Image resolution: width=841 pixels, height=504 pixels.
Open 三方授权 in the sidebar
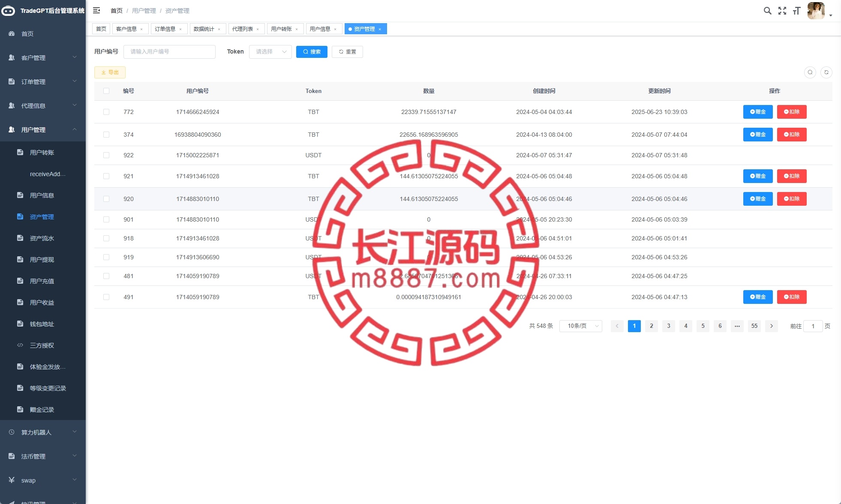coord(43,345)
